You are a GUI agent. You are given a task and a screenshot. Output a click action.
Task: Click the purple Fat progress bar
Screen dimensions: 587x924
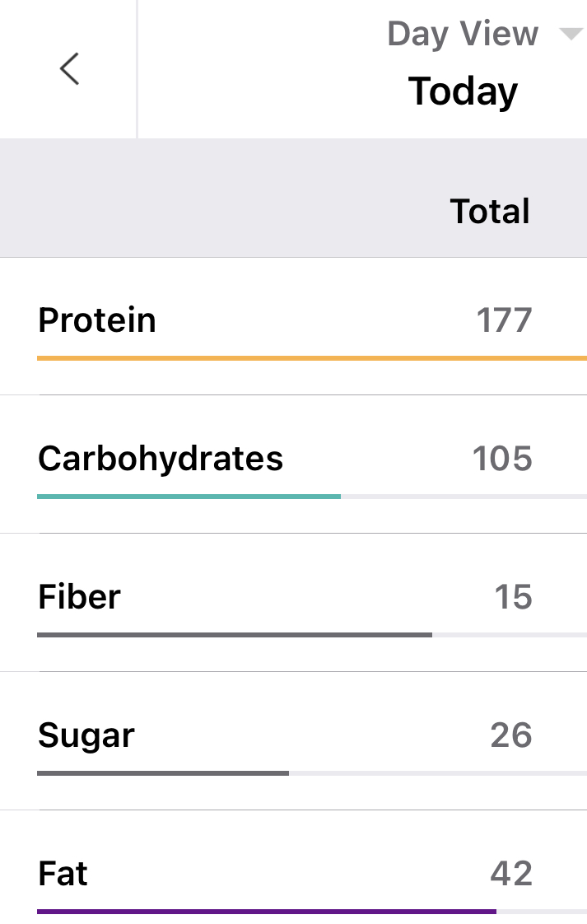pos(266,912)
